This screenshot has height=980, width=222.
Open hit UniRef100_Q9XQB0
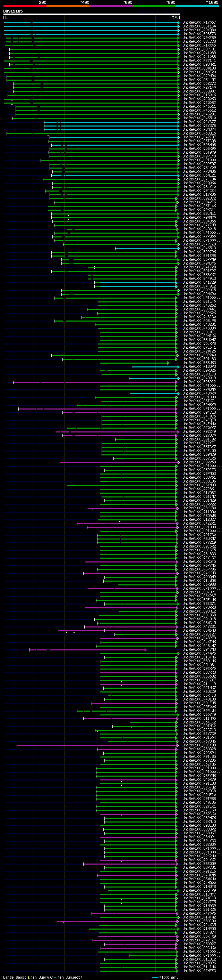click(x=199, y=30)
